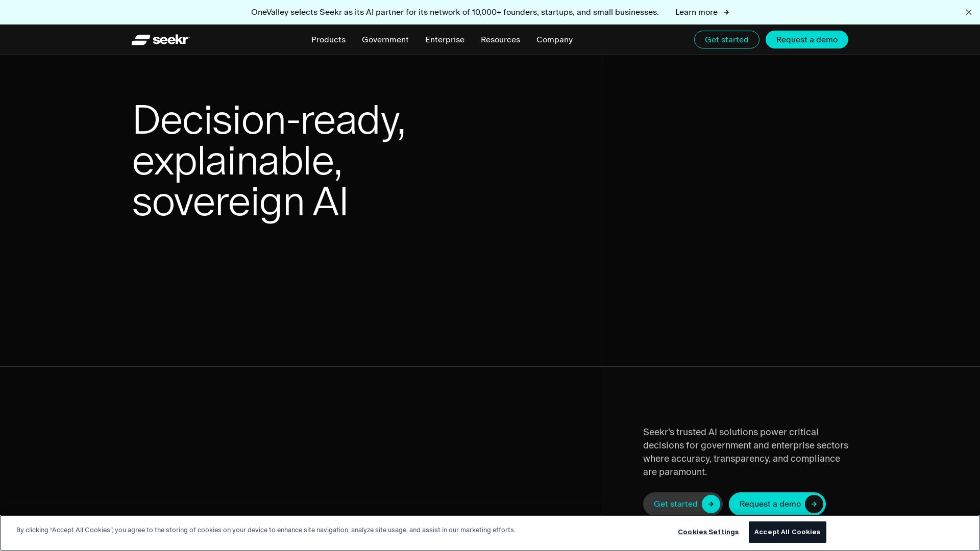Click Request a demo in the navigation bar

click(x=806, y=40)
